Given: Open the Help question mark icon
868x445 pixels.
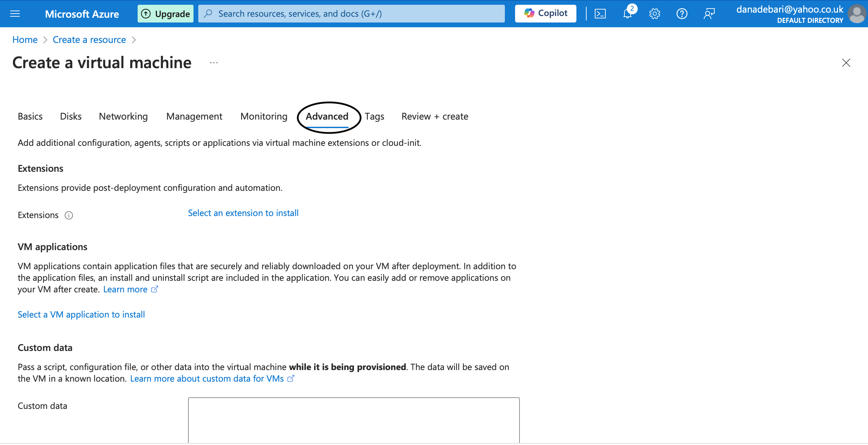Looking at the screenshot, I should (682, 14).
